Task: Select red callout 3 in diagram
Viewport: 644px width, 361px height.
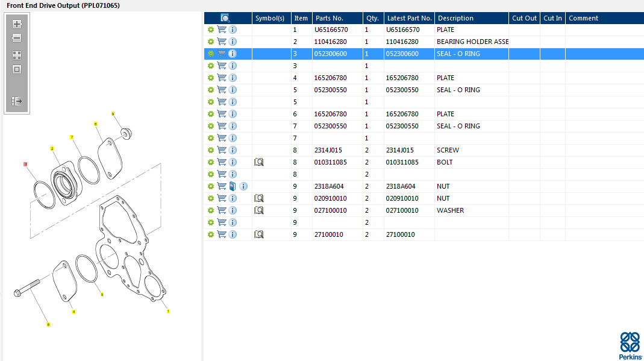Action: 25,165
